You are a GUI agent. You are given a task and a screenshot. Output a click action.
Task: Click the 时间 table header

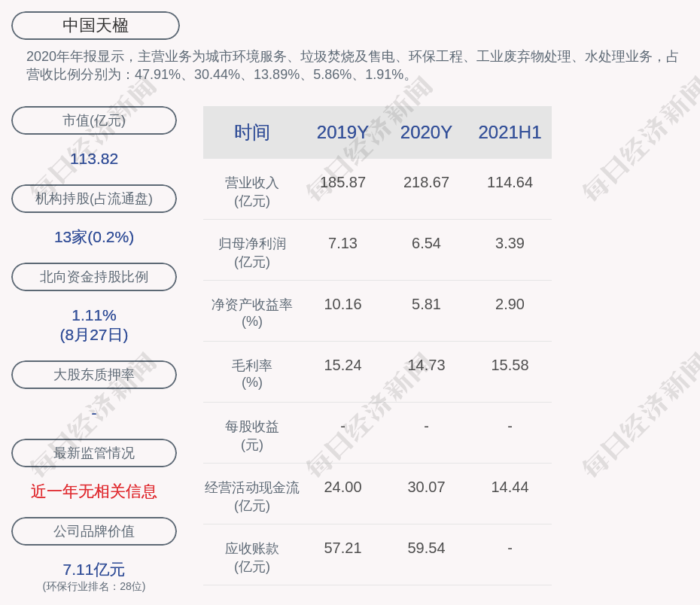[x=252, y=132]
